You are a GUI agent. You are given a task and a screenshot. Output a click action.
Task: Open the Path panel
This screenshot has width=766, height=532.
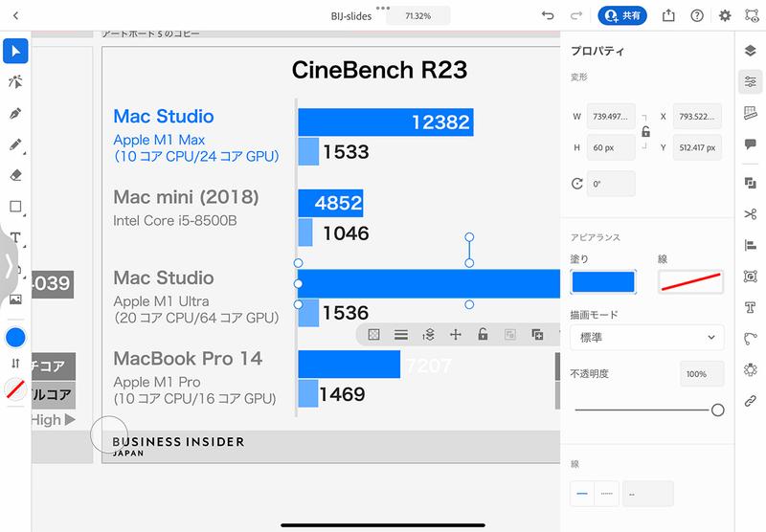(751, 338)
